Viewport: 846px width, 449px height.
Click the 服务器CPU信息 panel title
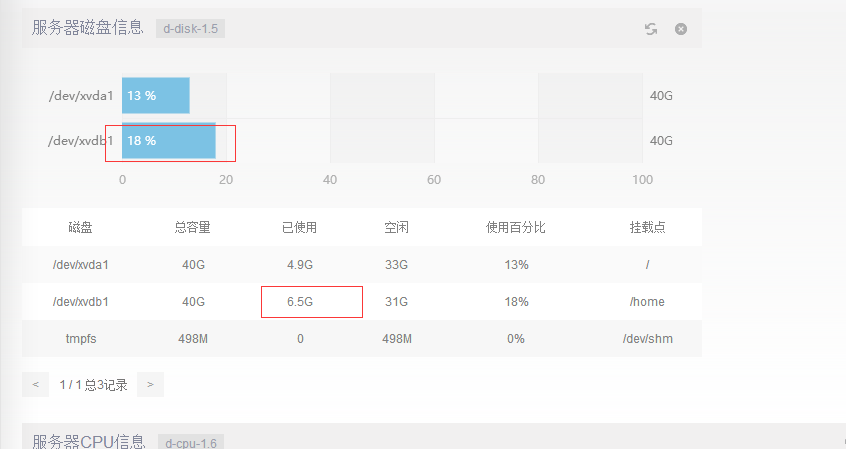88,441
